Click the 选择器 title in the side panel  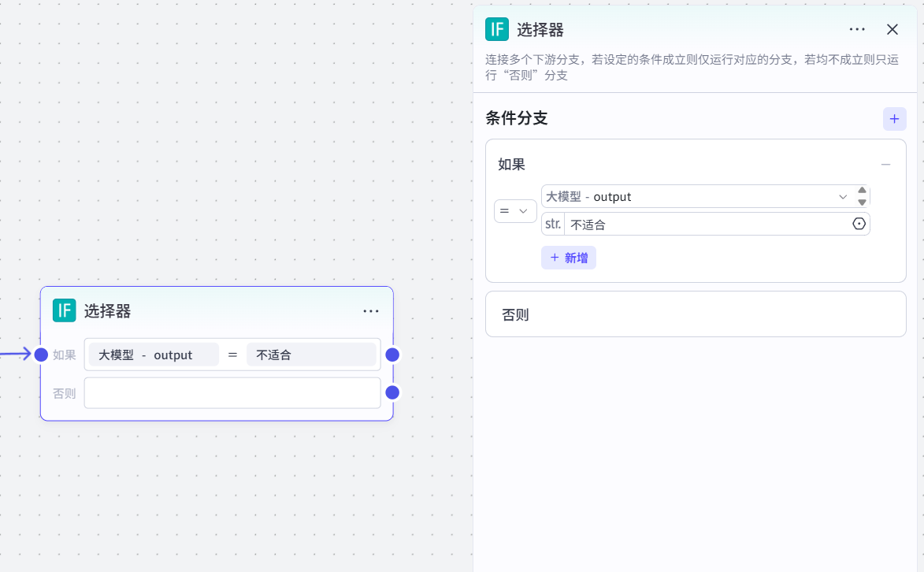[x=540, y=29]
